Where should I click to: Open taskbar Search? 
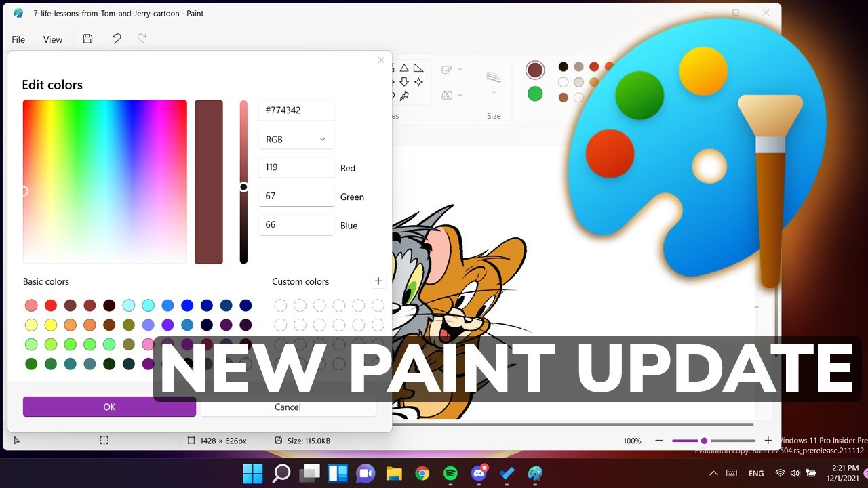click(x=281, y=472)
